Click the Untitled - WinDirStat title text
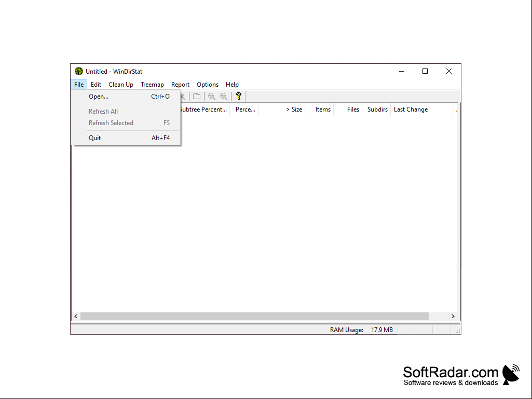Screen dimensions: 532x399 coord(114,72)
